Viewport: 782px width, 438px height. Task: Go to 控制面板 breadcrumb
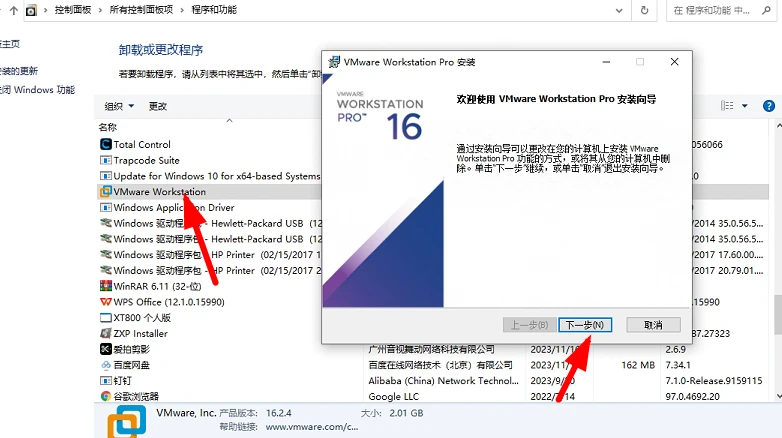pyautogui.click(x=73, y=10)
